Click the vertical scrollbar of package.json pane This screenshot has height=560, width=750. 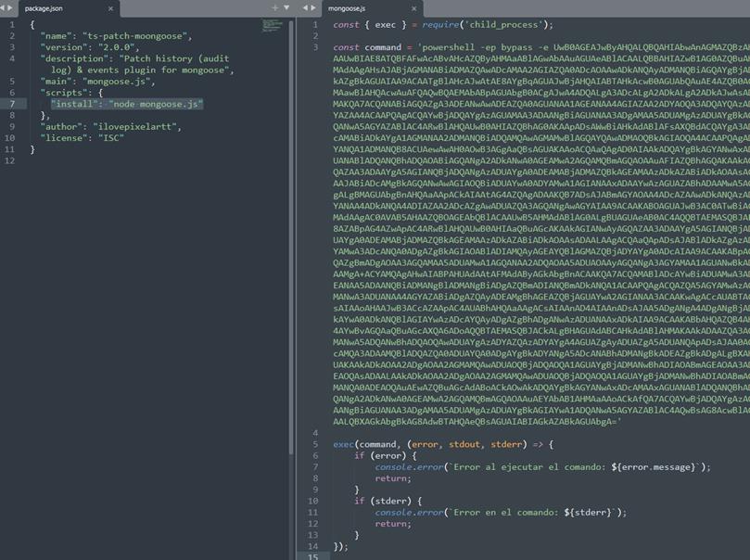291,236
